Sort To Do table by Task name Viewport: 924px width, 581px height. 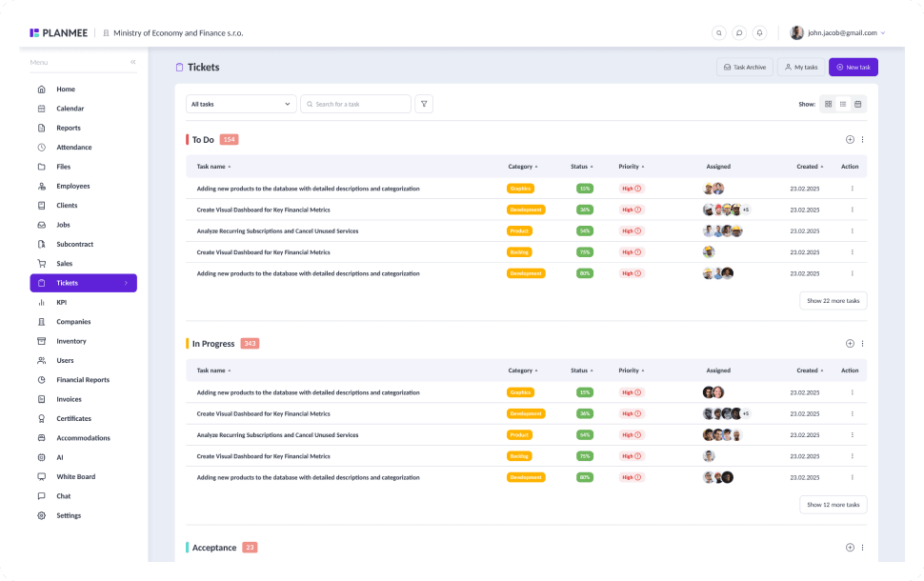tap(213, 167)
